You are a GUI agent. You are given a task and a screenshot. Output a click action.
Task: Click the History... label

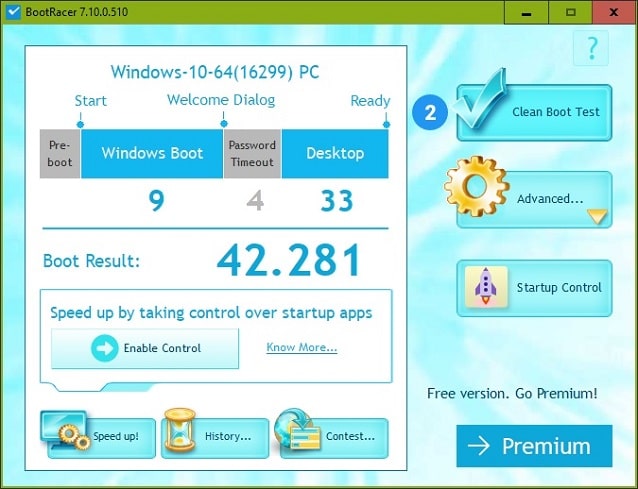click(x=228, y=436)
